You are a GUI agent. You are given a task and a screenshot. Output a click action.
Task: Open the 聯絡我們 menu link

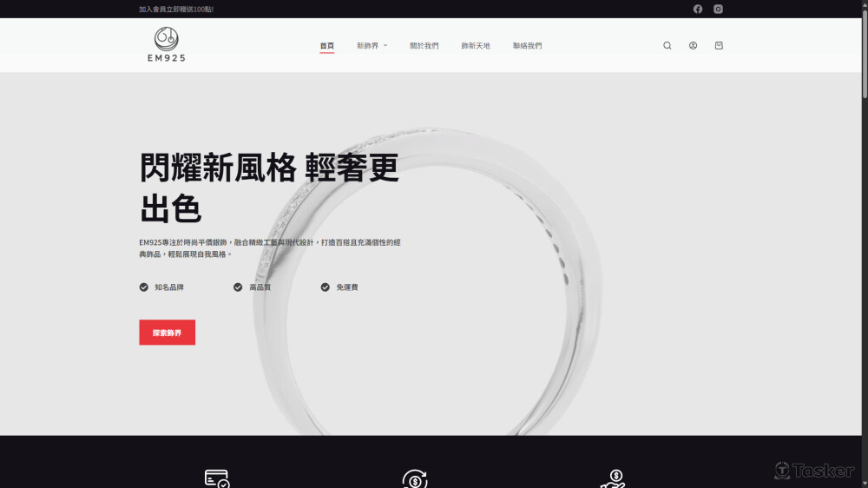tap(527, 46)
